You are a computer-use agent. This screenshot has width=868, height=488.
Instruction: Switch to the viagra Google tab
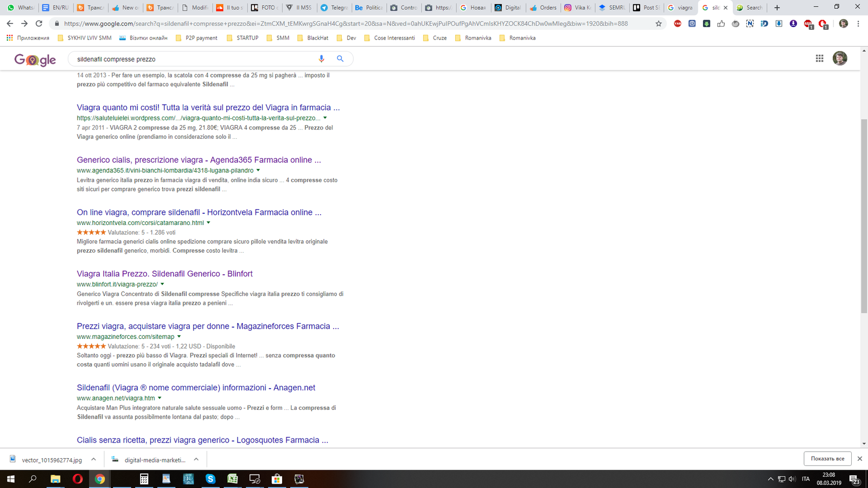(x=681, y=8)
